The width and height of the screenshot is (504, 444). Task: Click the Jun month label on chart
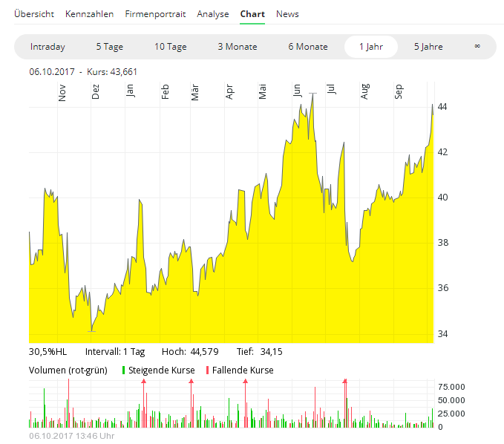(x=297, y=91)
